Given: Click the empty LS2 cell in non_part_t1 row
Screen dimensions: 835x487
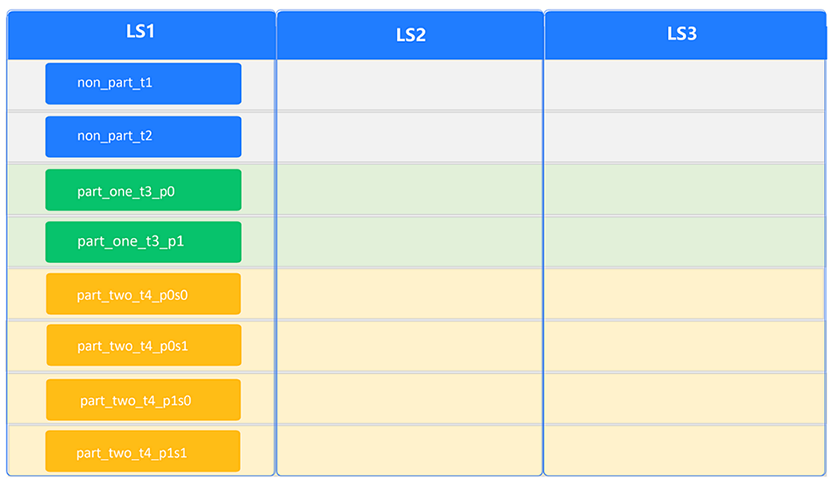Looking at the screenshot, I should (x=410, y=85).
